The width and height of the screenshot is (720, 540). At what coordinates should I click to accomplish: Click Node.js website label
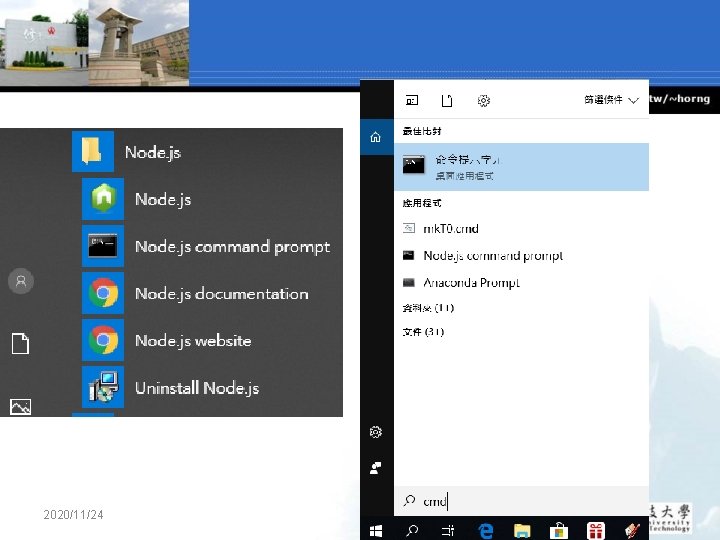pyautogui.click(x=193, y=341)
